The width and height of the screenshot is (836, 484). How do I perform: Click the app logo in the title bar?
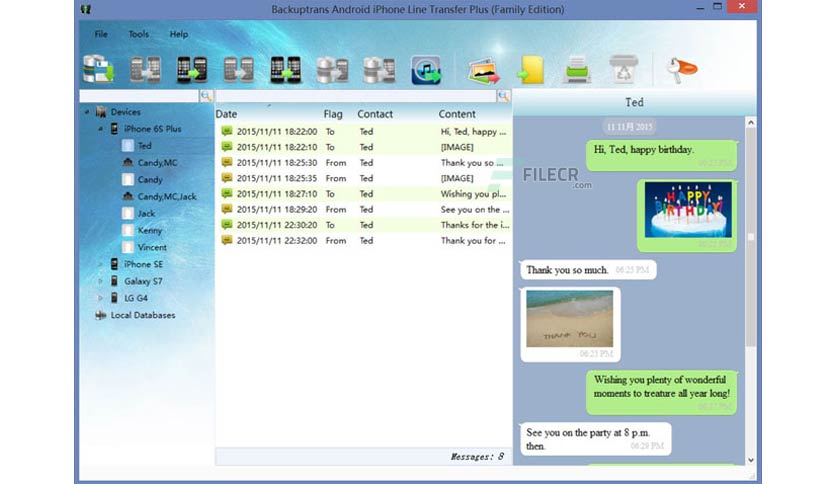pos(85,9)
